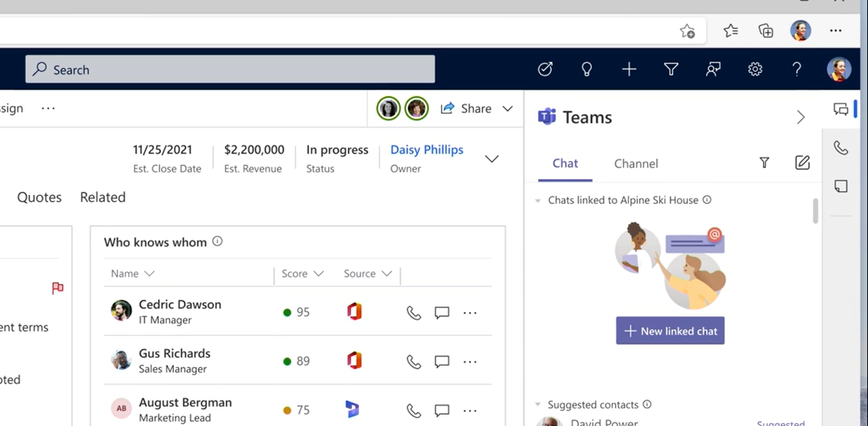Collapse Chats linked to Alpine Ski House
The height and width of the screenshot is (426, 868).
pyautogui.click(x=538, y=201)
